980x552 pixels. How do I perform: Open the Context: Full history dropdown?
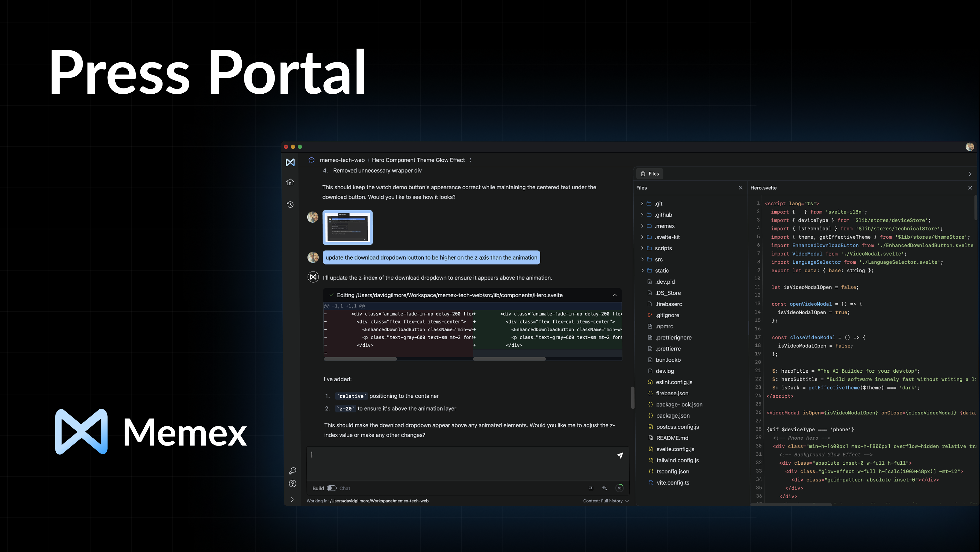coord(606,501)
